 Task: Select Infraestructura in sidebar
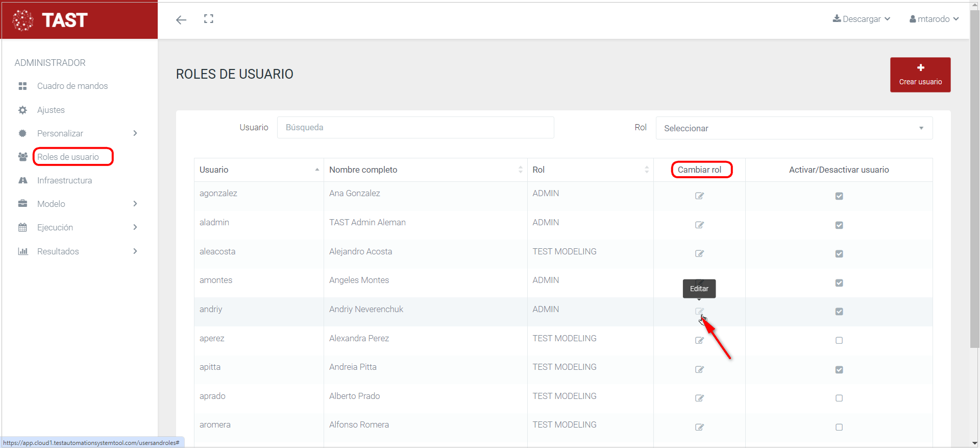(x=64, y=180)
